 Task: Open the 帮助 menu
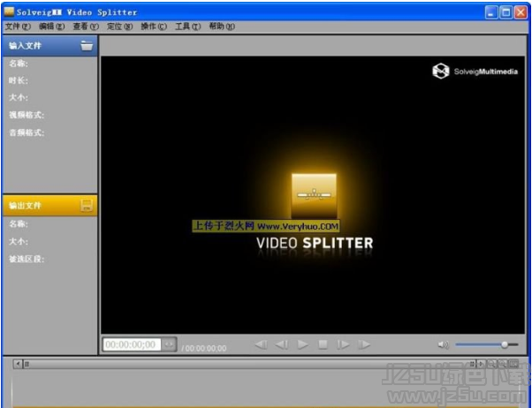[x=222, y=26]
